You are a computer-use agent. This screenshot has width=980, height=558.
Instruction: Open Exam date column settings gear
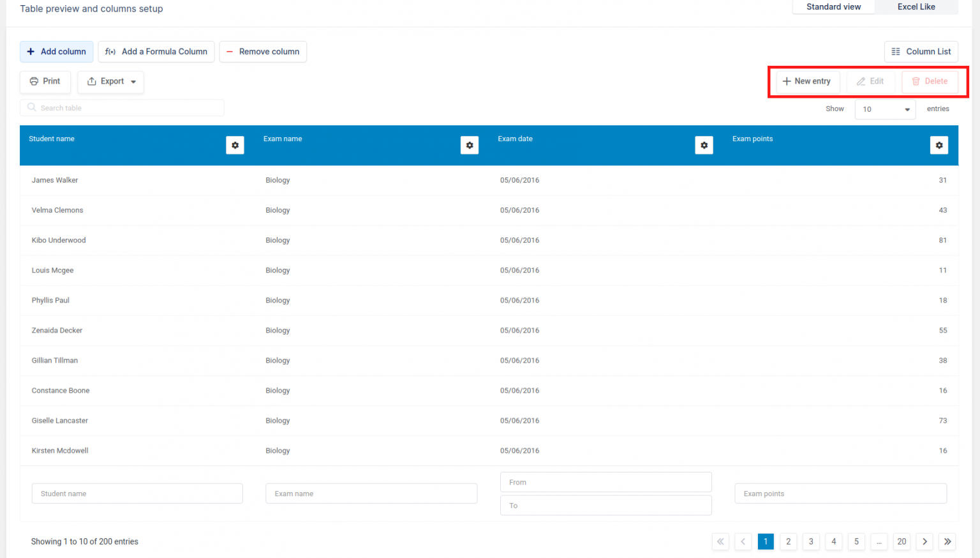[704, 145]
